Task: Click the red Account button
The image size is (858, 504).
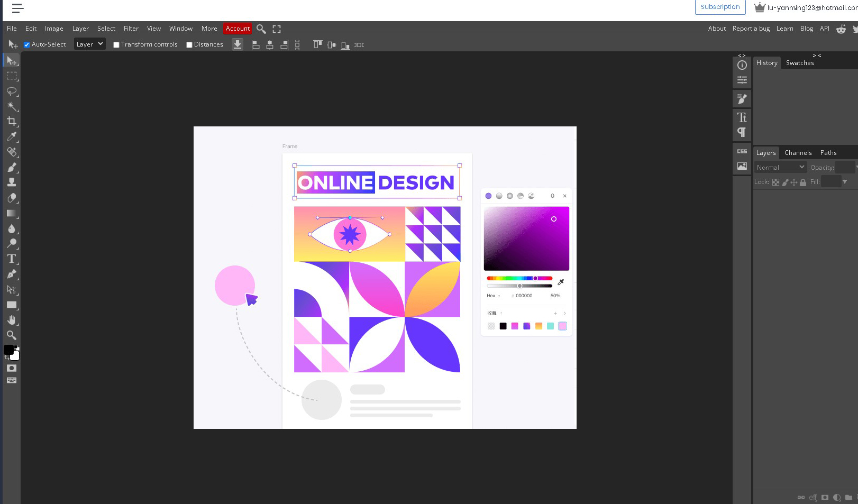Action: click(238, 29)
